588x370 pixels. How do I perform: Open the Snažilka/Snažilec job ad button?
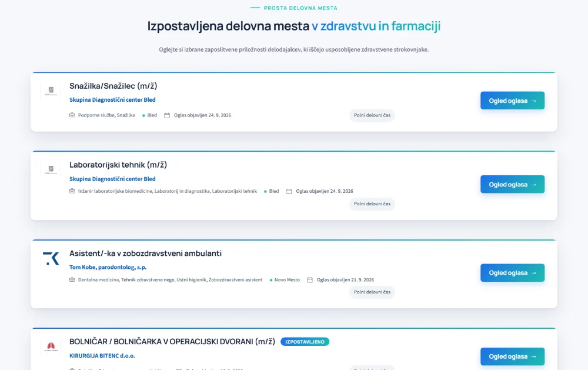(512, 101)
